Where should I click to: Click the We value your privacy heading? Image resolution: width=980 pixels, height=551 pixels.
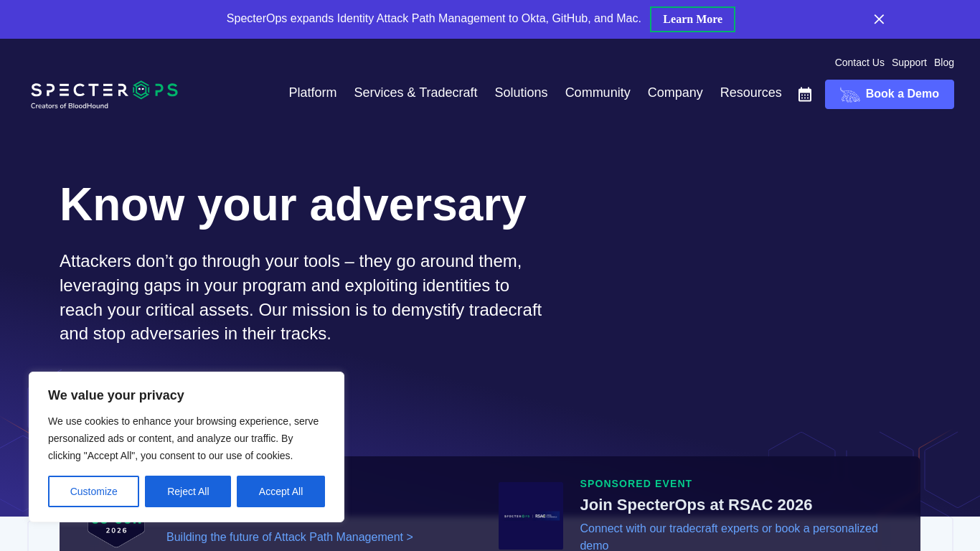tap(116, 395)
